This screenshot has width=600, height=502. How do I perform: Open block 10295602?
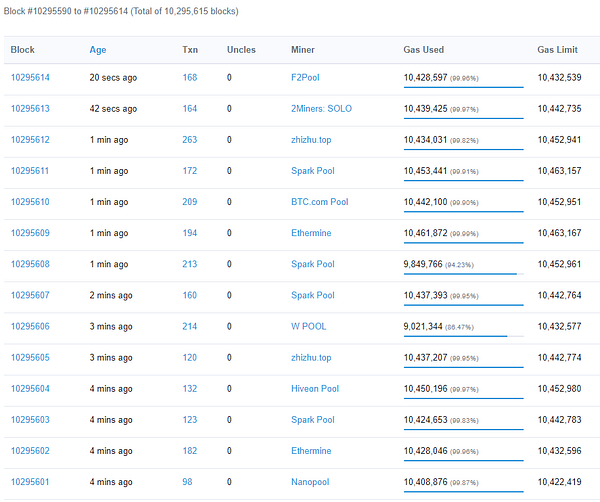30,451
